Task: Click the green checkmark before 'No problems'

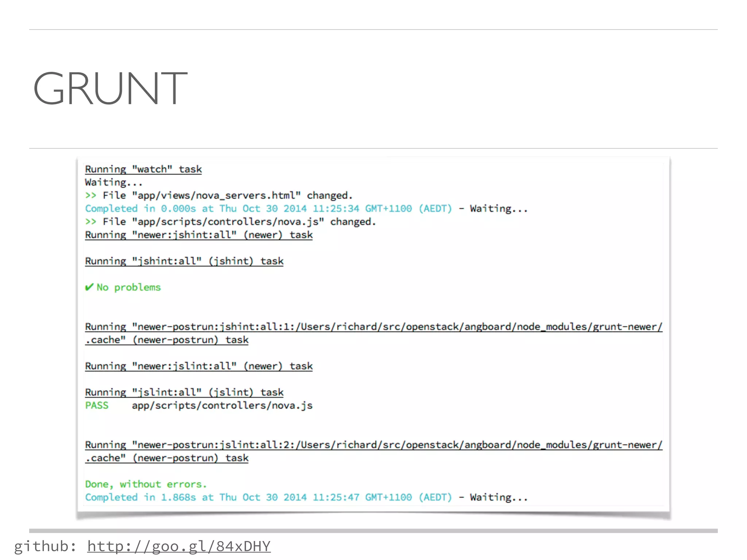Action: tap(89, 287)
